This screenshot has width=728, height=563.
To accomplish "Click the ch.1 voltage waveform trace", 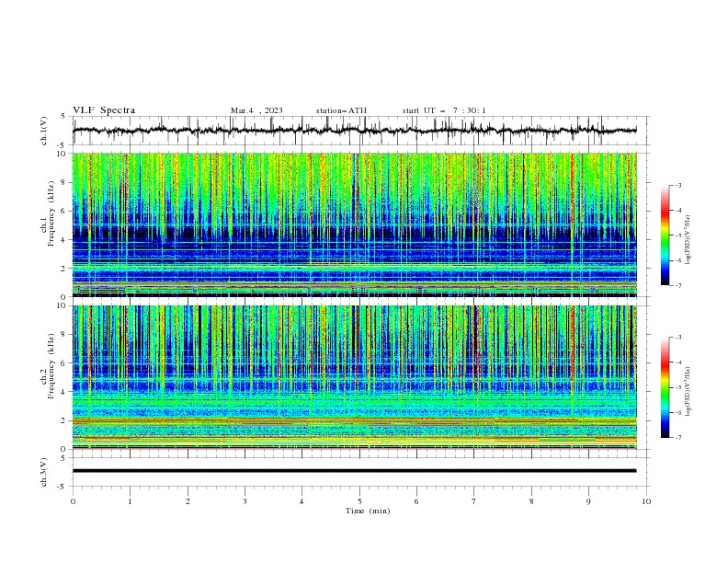I will pos(354,131).
